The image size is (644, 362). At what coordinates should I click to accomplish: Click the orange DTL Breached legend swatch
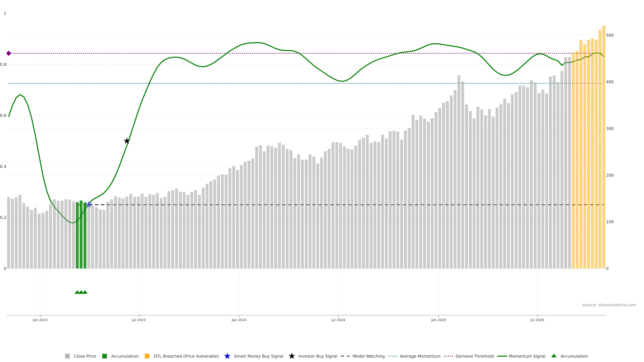[147, 356]
